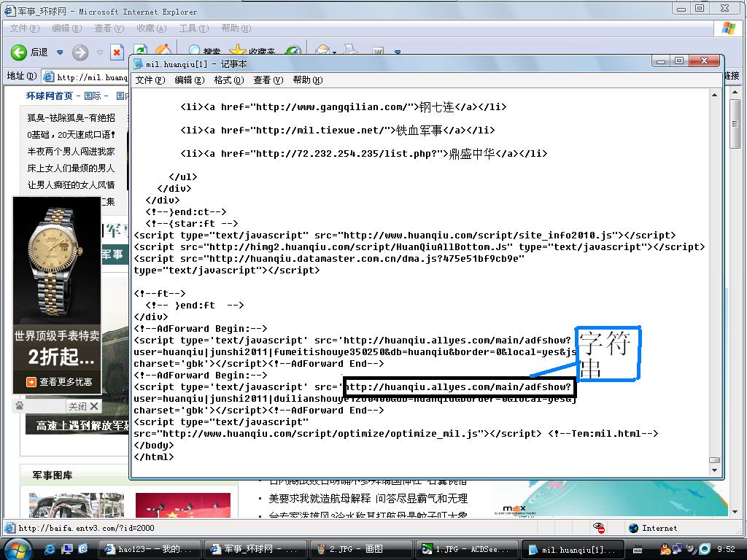Open the 0基础，20天速成口语 link
747x560 pixels.
(71, 135)
